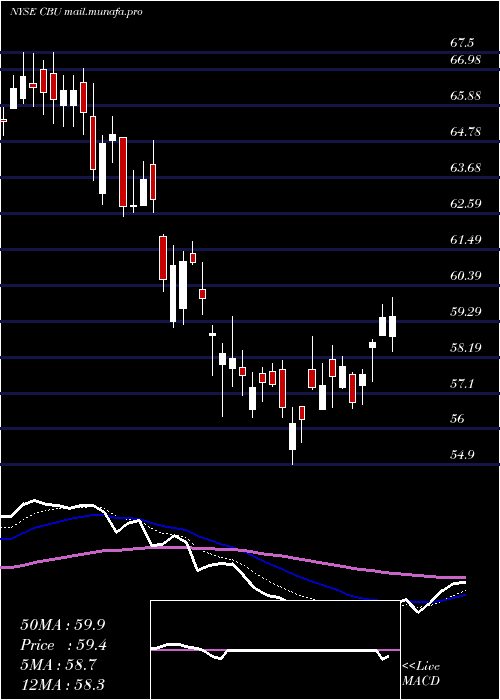Click the 60.39 price axis label
This screenshot has width=500, height=700.
pos(465,275)
